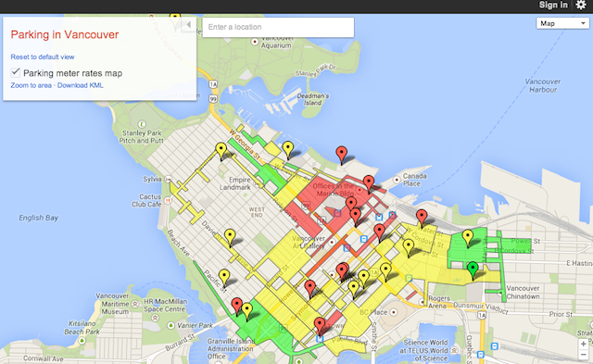Click the Stanley Park Pitch and Putt marker
Screen dimensions: 593x364
coord(142,124)
